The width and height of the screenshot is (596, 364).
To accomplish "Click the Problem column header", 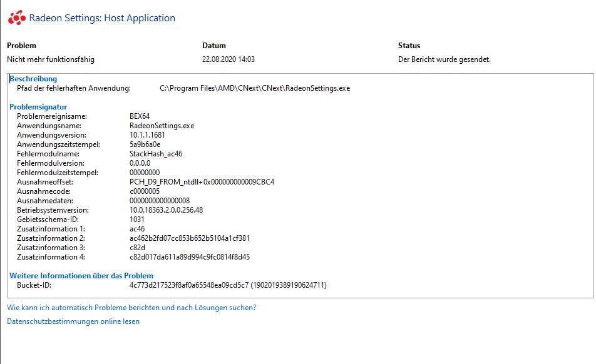I will pos(22,46).
